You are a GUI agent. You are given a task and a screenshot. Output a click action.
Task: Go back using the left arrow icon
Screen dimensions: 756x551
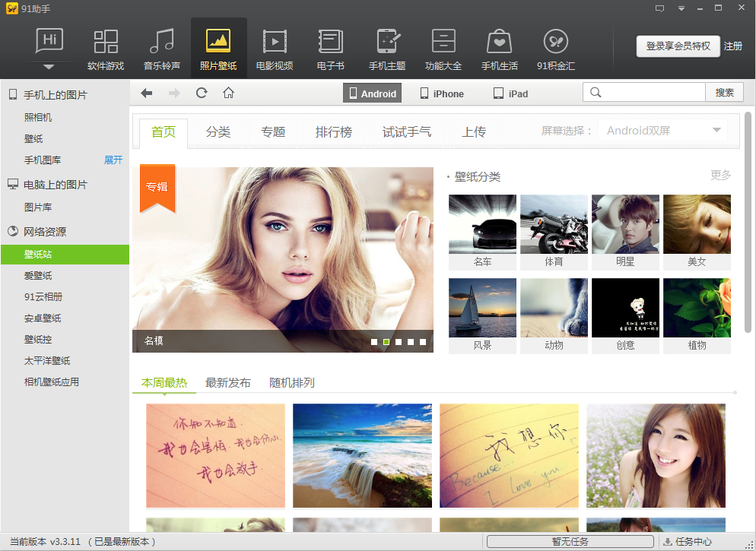point(147,93)
